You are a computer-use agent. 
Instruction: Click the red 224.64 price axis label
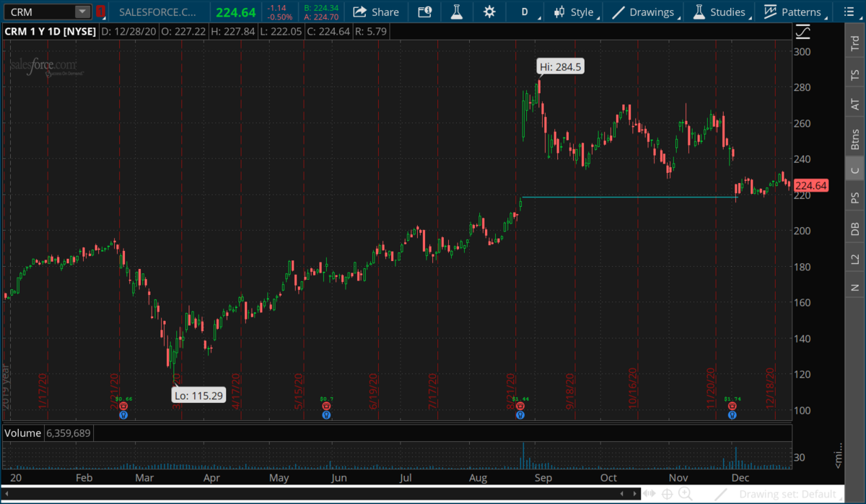(810, 185)
